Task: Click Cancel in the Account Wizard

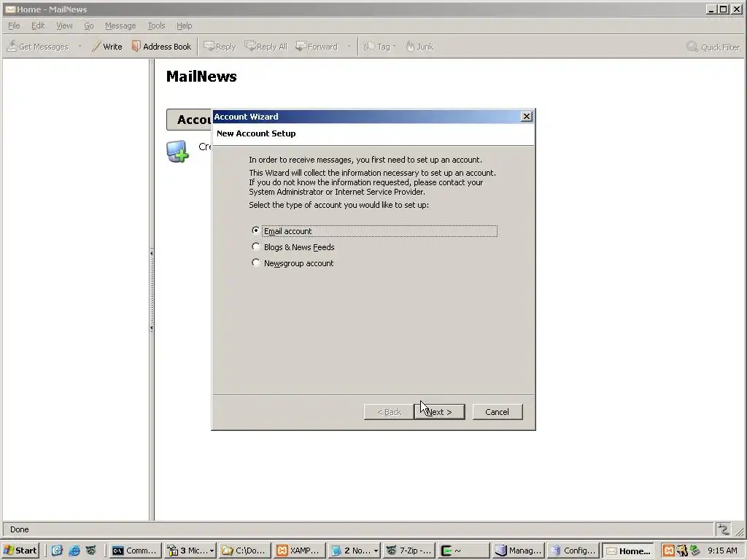Action: click(x=497, y=412)
